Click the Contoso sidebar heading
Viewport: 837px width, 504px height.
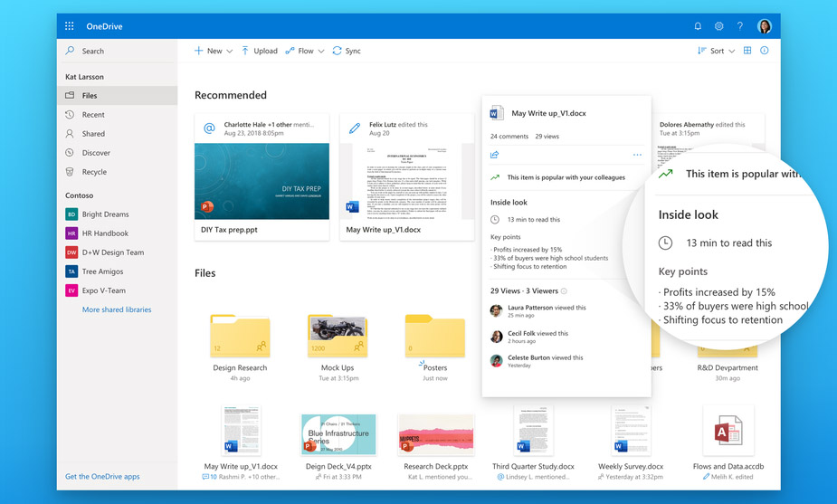coord(79,195)
